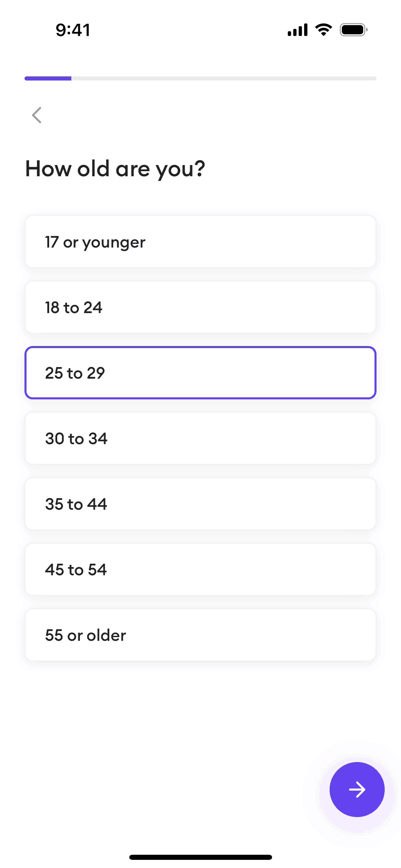Tap the black home indicator bar
Screen dimensions: 401x868
click(201, 857)
